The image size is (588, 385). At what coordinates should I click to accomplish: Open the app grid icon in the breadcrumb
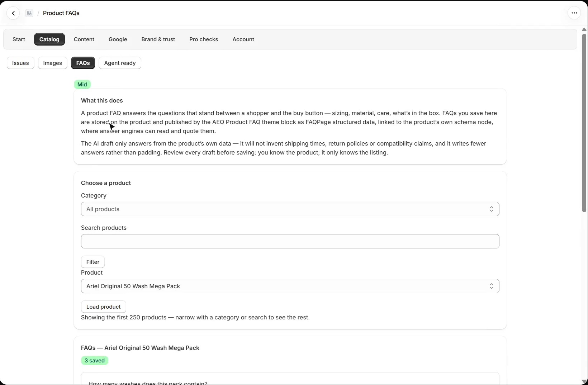29,13
